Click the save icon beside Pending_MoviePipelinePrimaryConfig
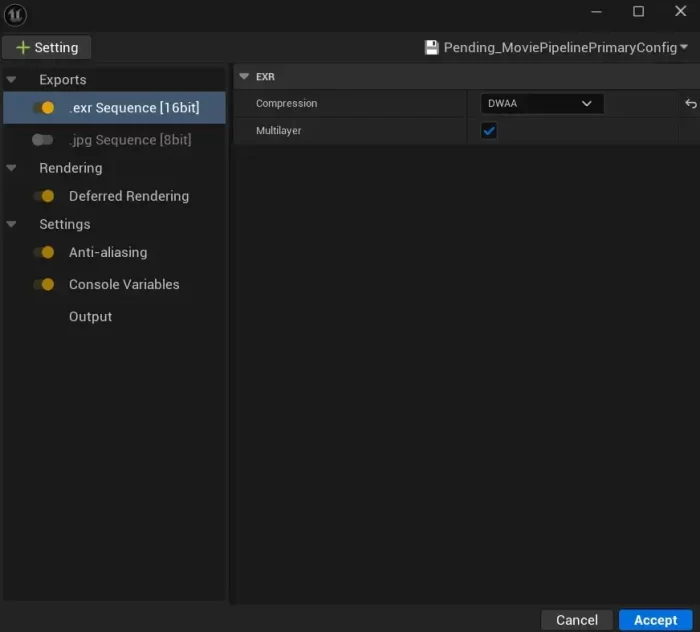The image size is (700, 632). [431, 48]
